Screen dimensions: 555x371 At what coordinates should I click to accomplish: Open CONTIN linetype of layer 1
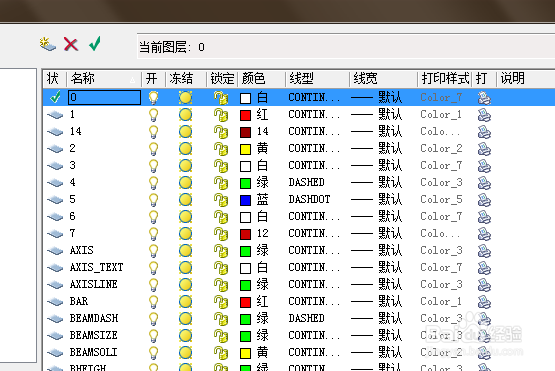pos(314,115)
